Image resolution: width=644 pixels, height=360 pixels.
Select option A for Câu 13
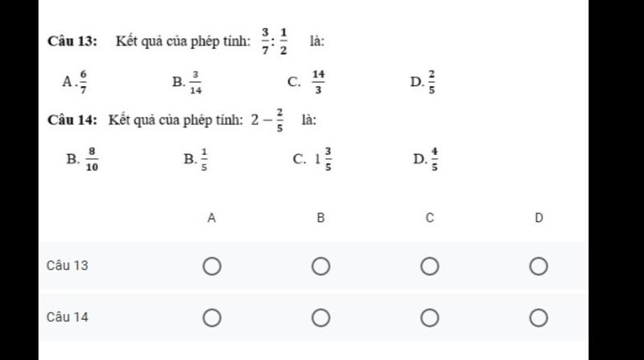click(212, 266)
